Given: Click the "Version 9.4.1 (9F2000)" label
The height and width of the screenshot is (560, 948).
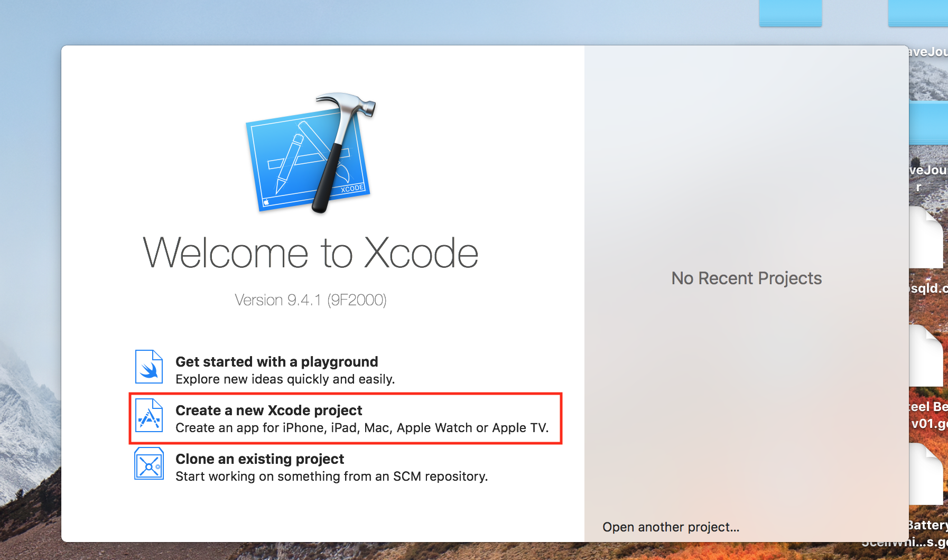Looking at the screenshot, I should 311,300.
